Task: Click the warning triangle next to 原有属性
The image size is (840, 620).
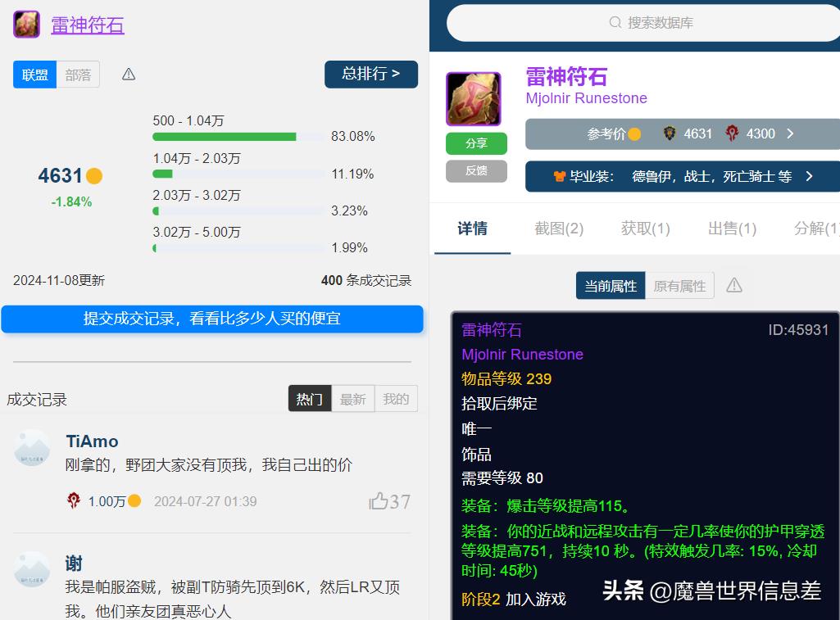Action: 734,285
